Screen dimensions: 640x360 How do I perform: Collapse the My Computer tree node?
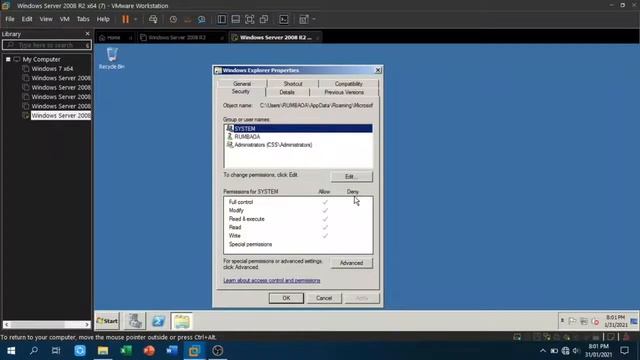(x=8, y=59)
